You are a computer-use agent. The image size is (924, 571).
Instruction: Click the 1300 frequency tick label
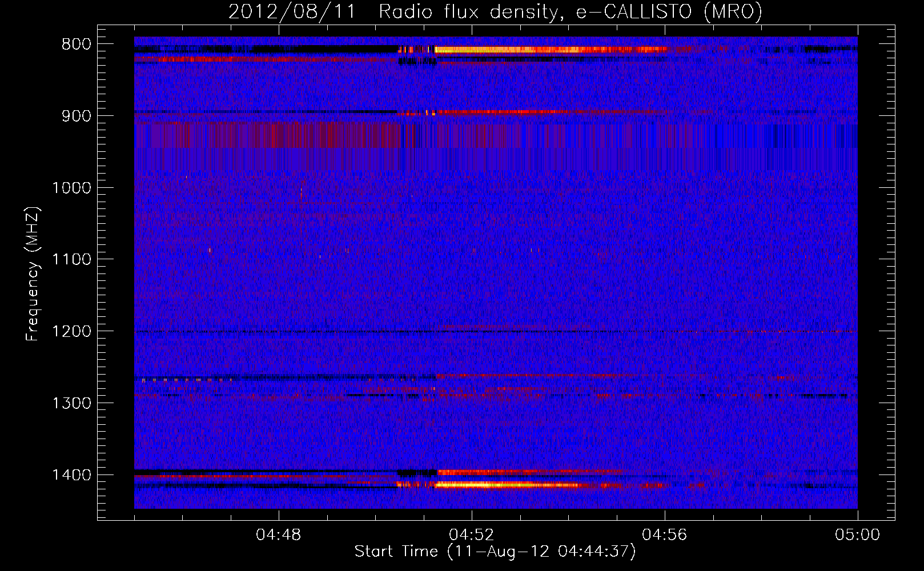pyautogui.click(x=72, y=403)
